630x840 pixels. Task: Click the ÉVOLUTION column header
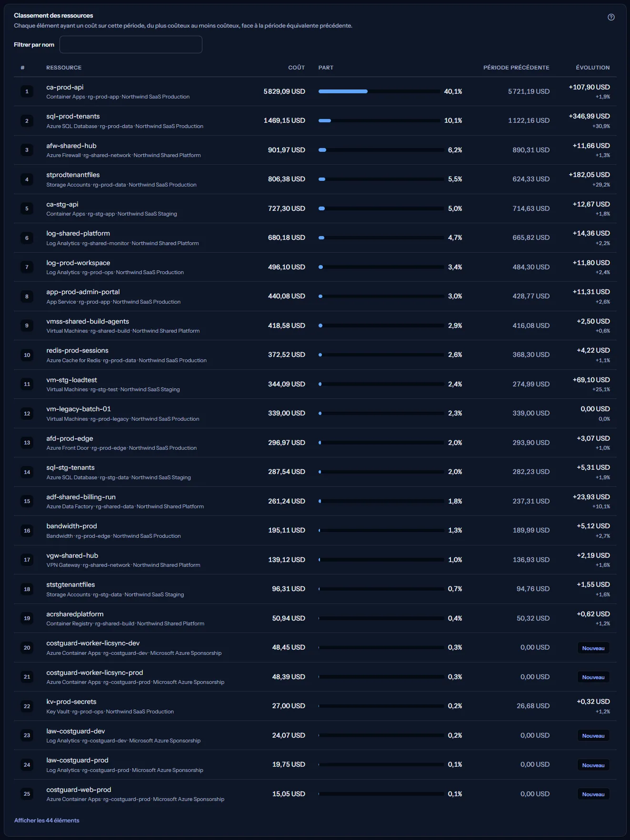click(x=592, y=68)
